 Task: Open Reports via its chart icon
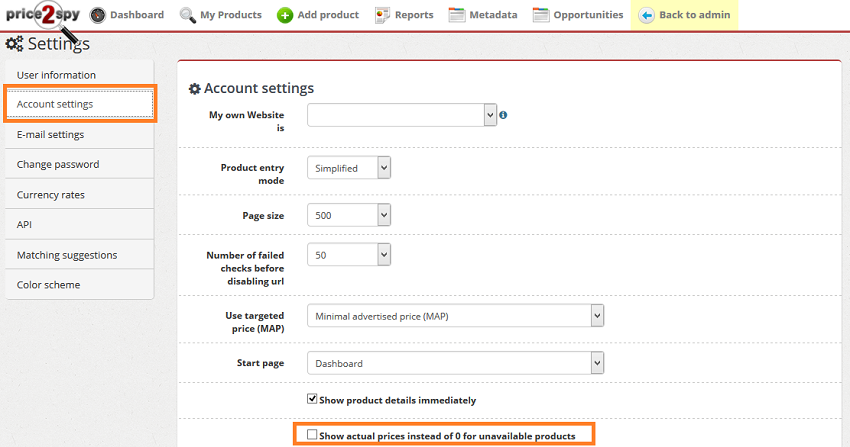[382, 15]
